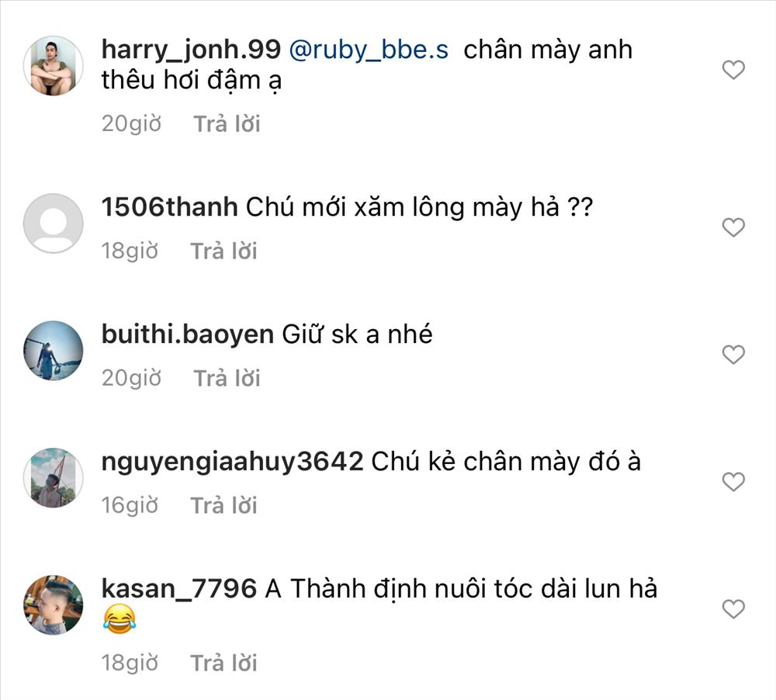Screen dimensions: 776x700
Task: Reply to harry_jonh.99 via Trả lời
Action: click(x=227, y=123)
